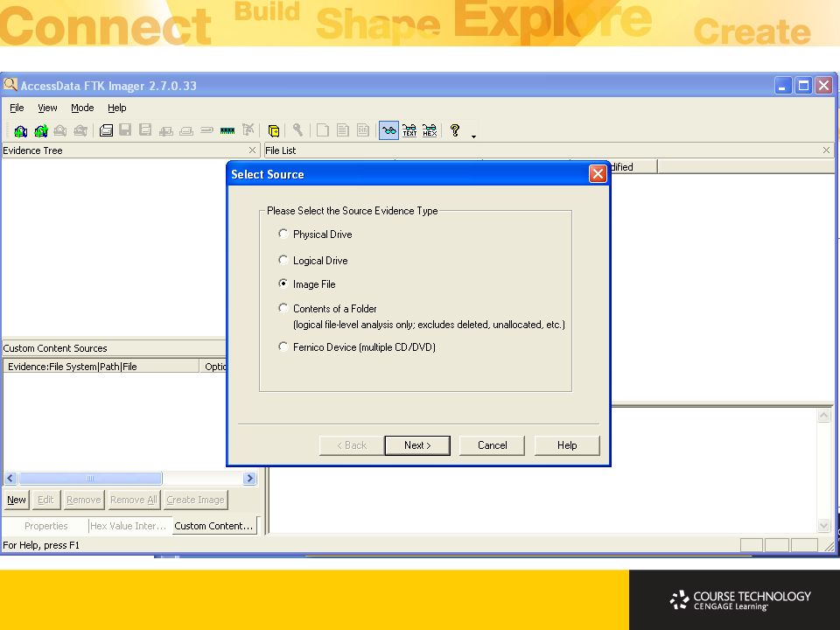This screenshot has width=840, height=630.
Task: Toggle automatic file-type view glasses icon
Action: tap(388, 130)
